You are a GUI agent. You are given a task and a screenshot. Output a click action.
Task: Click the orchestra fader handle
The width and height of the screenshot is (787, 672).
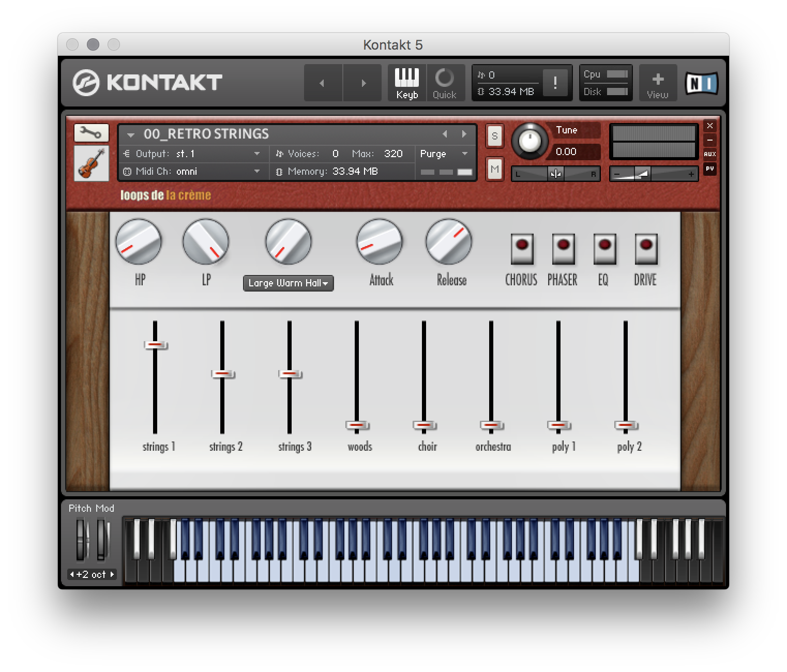tap(492, 425)
